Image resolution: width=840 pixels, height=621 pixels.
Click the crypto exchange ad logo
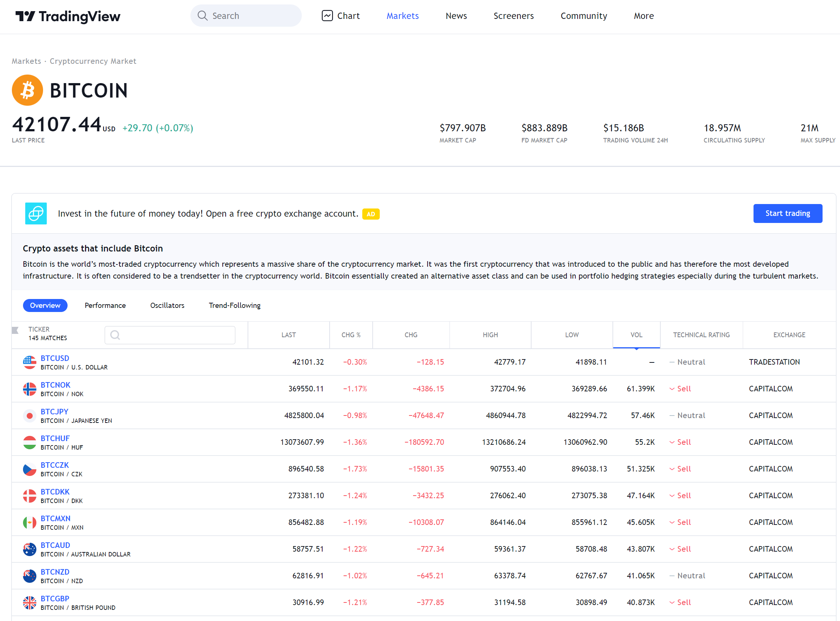tap(36, 214)
